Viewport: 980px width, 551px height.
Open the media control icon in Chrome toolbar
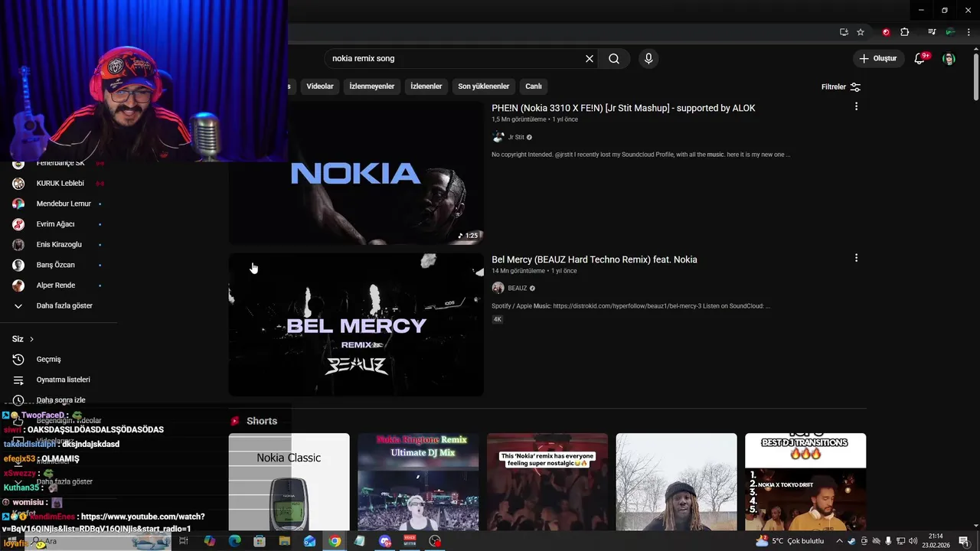click(x=932, y=32)
